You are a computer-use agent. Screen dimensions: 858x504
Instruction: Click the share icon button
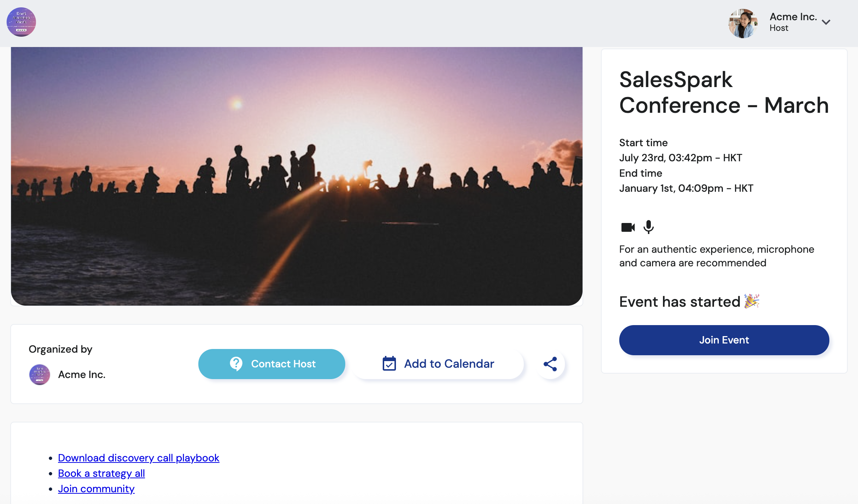550,364
